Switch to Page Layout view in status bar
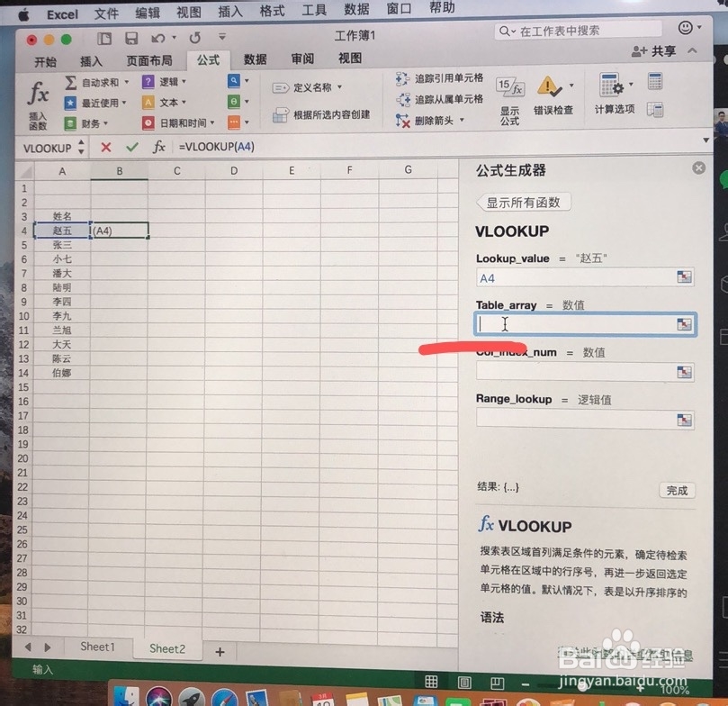This screenshot has height=706, width=728. [x=464, y=683]
